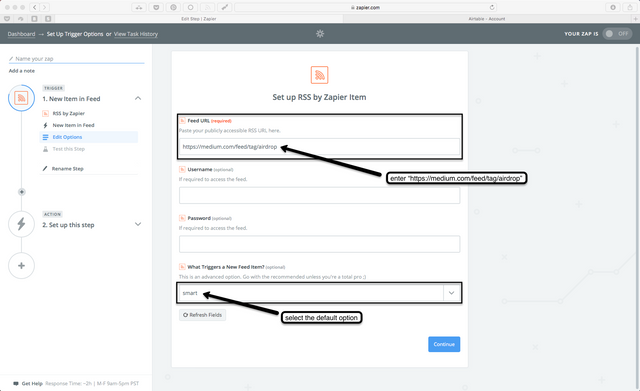Collapse the New Item in Feed step
Image resolution: width=640 pixels, height=391 pixels.
[138, 98]
